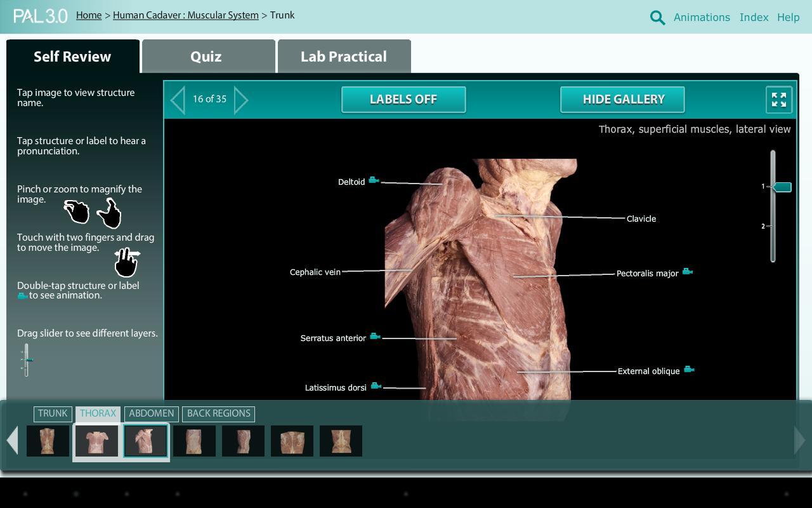Open the search magnifier icon

click(657, 17)
